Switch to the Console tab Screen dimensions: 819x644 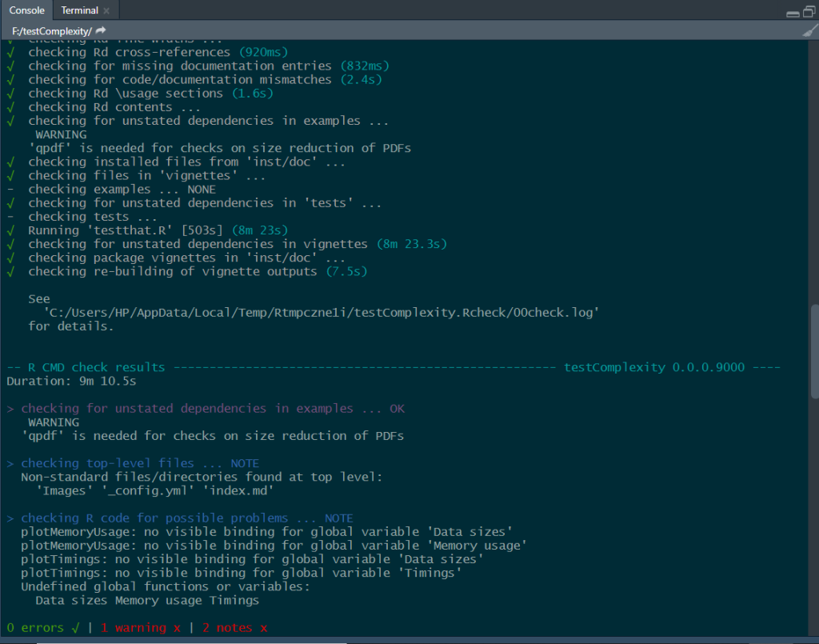26,10
